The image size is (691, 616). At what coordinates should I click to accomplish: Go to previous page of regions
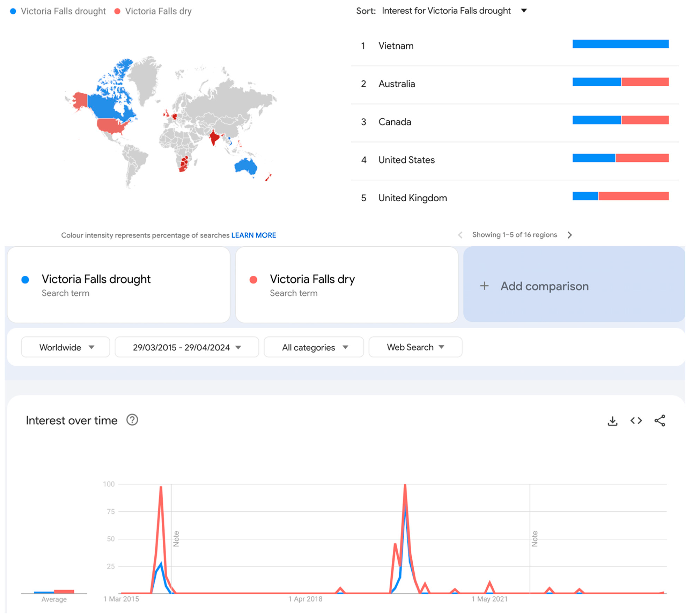(460, 235)
